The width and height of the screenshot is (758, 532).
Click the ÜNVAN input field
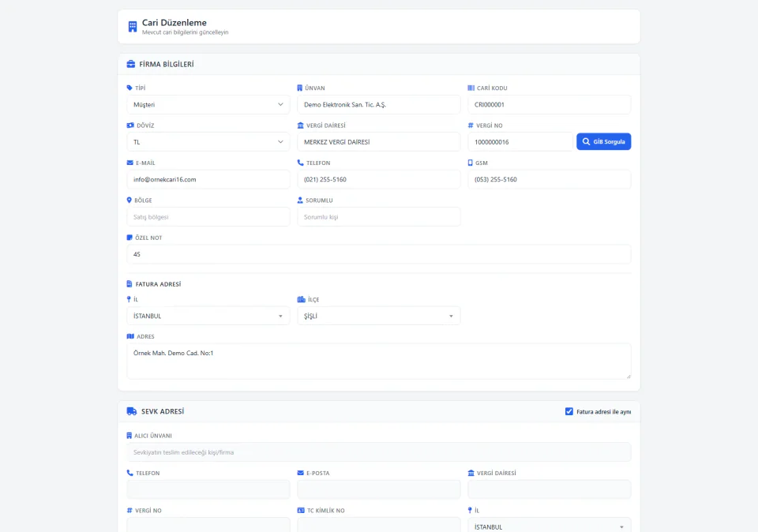378,104
